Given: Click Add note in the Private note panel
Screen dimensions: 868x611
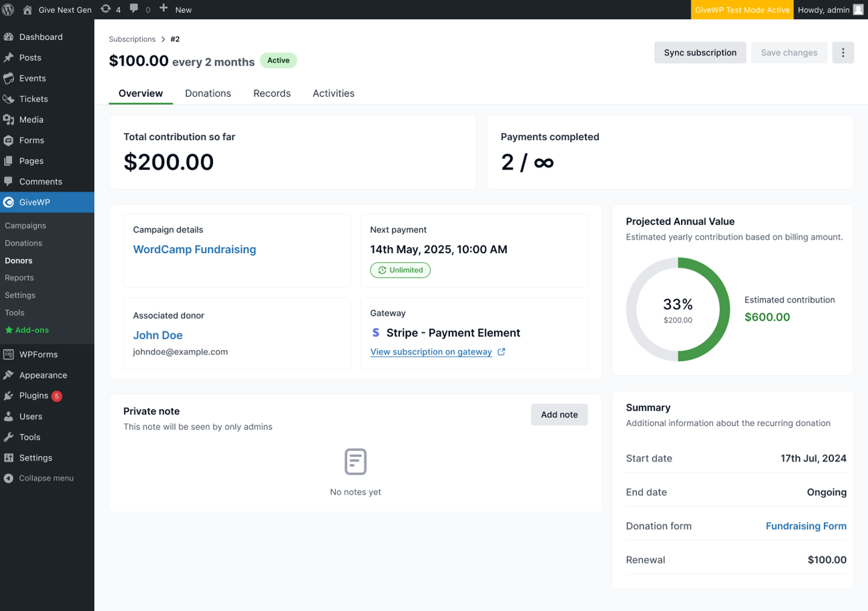Looking at the screenshot, I should tap(559, 414).
